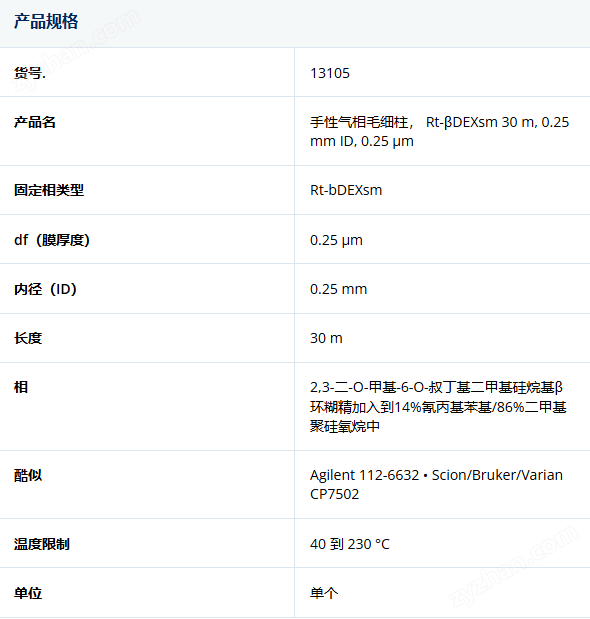This screenshot has width=590, height=619.
Task: Click the 30 m length value
Action: [326, 338]
